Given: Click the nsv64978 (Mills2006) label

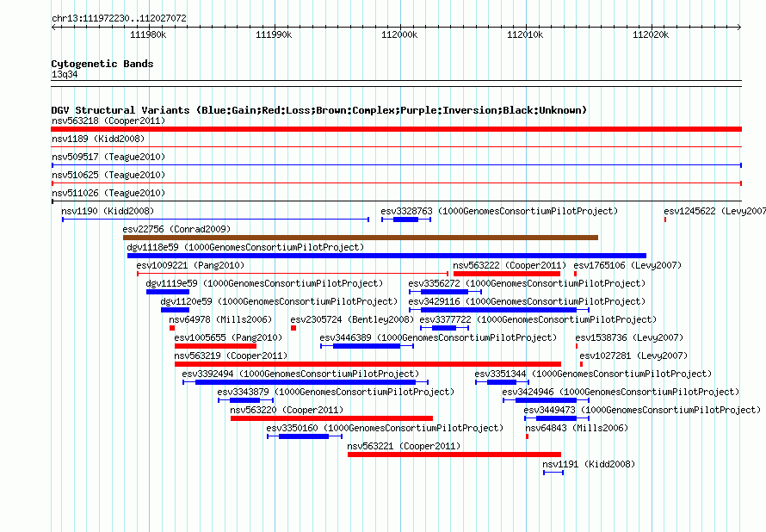Looking at the screenshot, I should pyautogui.click(x=220, y=319).
